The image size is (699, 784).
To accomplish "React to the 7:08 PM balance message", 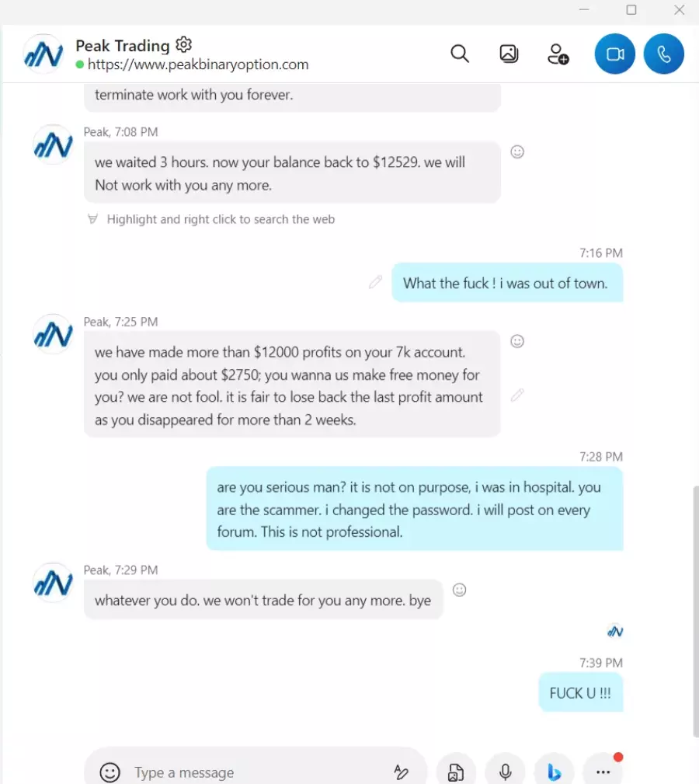I will click(517, 152).
